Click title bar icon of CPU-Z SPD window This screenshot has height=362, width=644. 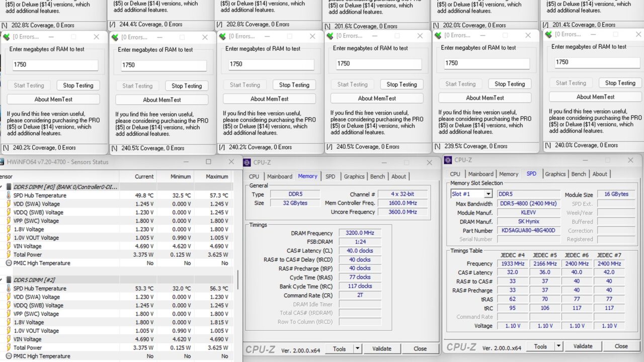448,160
